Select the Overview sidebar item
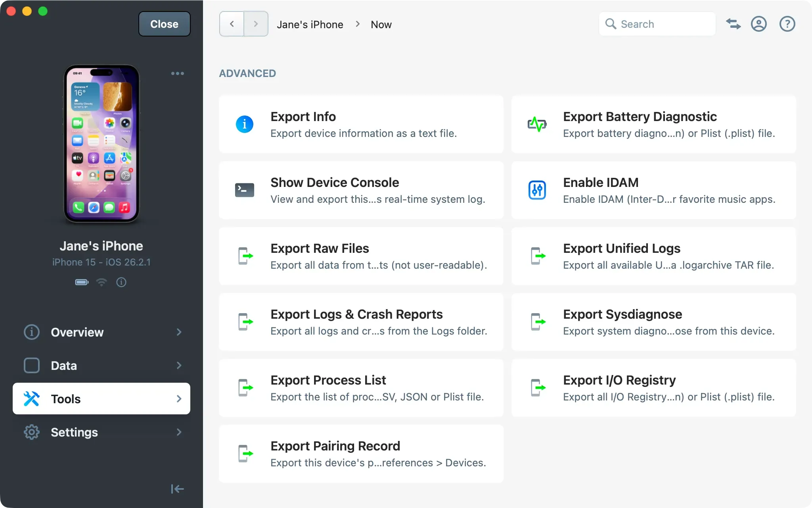Screen dimensions: 812x508 click(101, 332)
